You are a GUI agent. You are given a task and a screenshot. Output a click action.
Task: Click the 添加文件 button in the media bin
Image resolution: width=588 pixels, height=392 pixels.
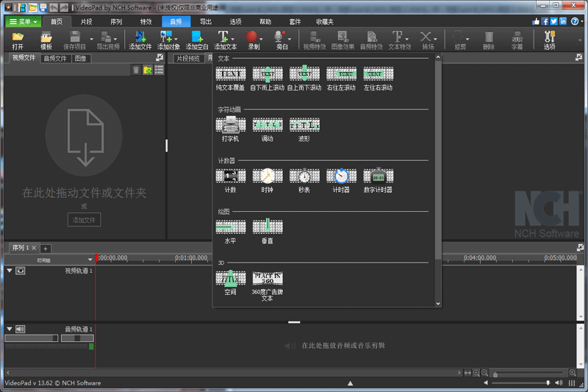(85, 220)
